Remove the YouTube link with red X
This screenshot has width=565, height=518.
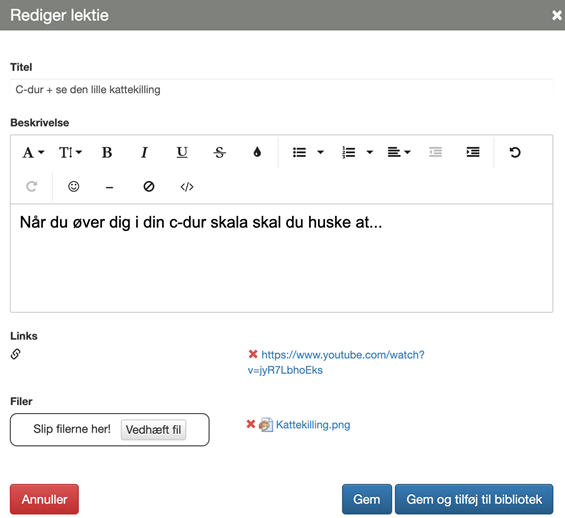253,354
